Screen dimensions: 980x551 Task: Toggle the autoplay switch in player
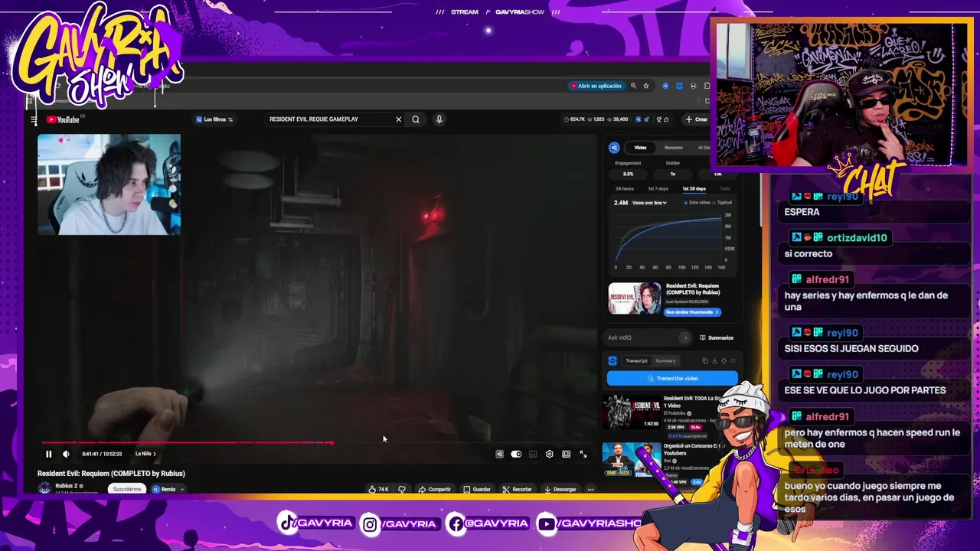click(x=516, y=454)
